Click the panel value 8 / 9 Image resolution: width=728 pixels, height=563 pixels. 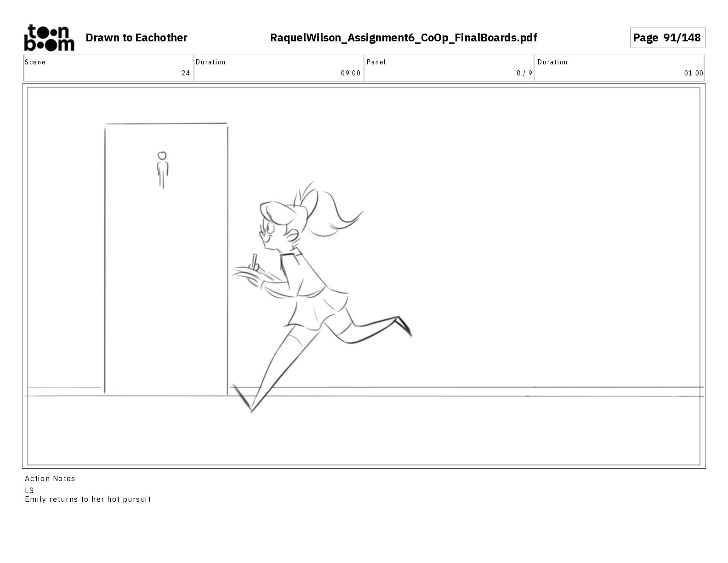524,73
